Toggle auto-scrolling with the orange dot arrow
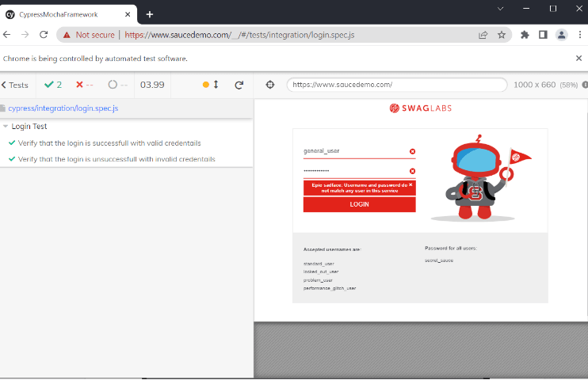588x380 pixels. [210, 85]
